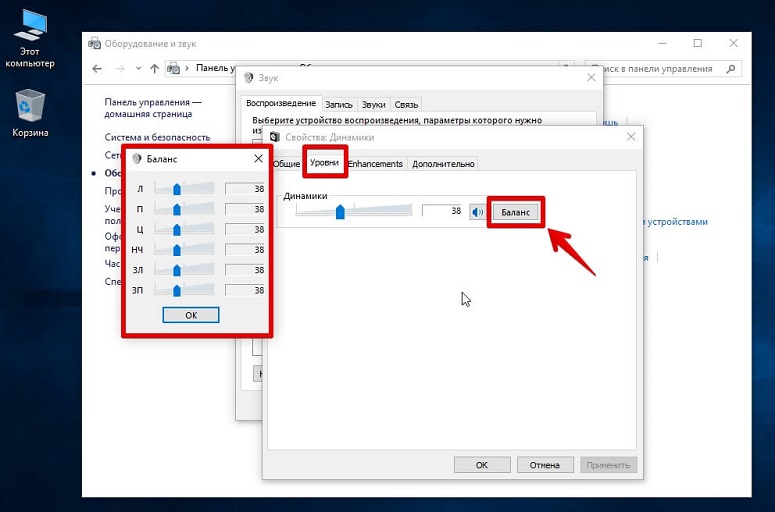
Task: Click the Ц channel value field
Action: click(x=246, y=229)
